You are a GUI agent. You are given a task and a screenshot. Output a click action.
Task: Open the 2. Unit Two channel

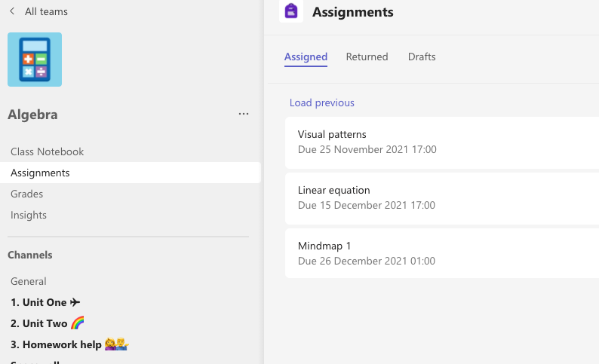47,323
